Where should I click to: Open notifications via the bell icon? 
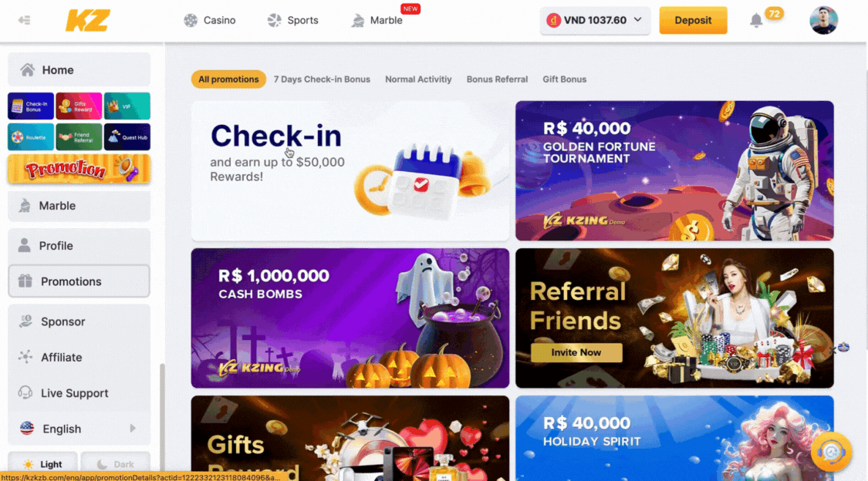(756, 21)
